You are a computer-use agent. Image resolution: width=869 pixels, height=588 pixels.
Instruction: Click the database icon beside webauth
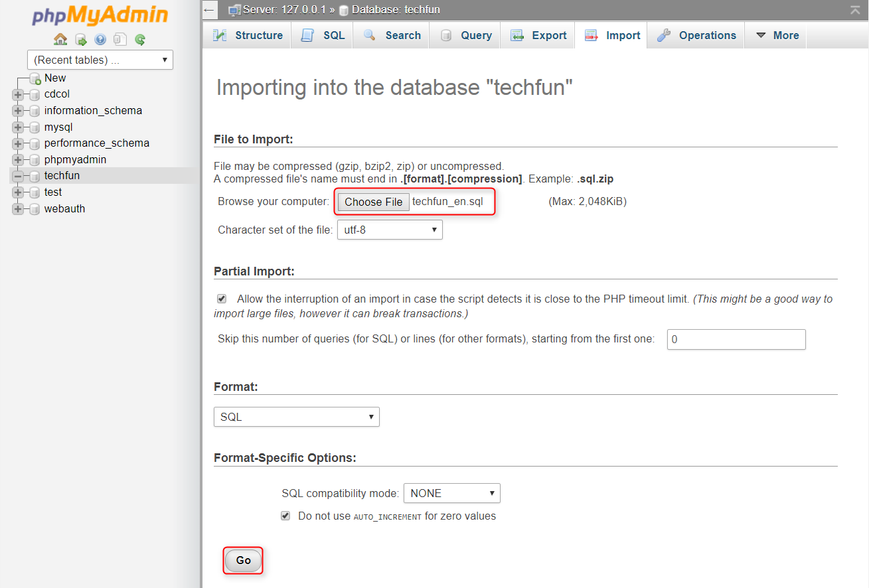tap(35, 209)
